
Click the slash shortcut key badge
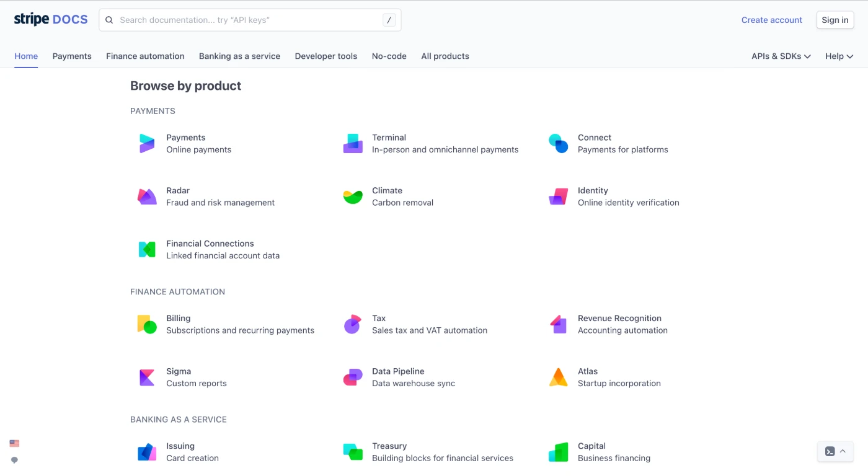389,20
